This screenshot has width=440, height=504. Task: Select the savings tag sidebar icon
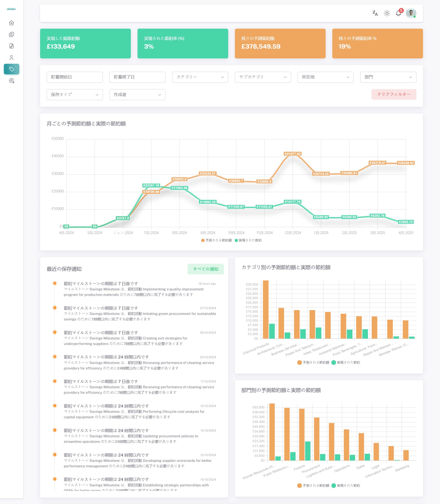[x=11, y=69]
